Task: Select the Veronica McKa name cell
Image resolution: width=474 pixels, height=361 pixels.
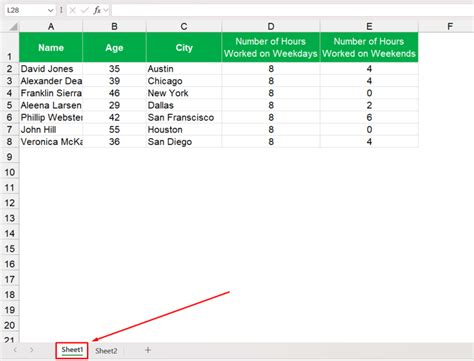Action: [x=51, y=142]
